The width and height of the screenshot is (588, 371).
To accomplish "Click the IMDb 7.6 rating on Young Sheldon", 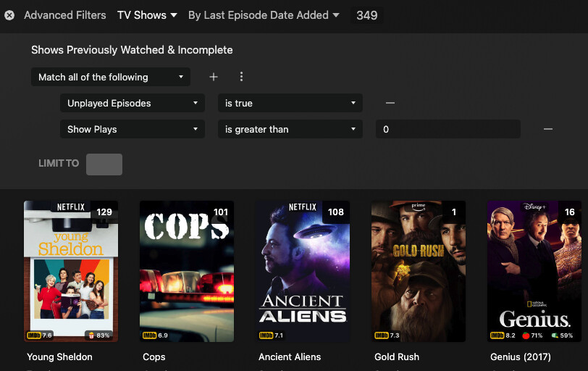I will (39, 335).
